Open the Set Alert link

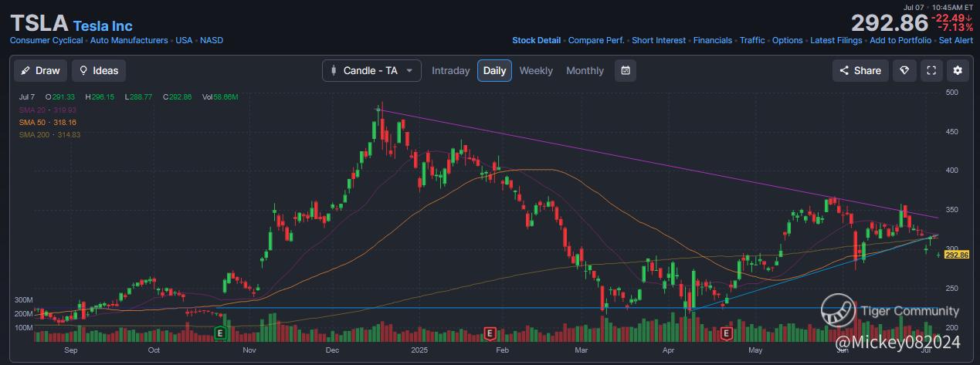955,40
